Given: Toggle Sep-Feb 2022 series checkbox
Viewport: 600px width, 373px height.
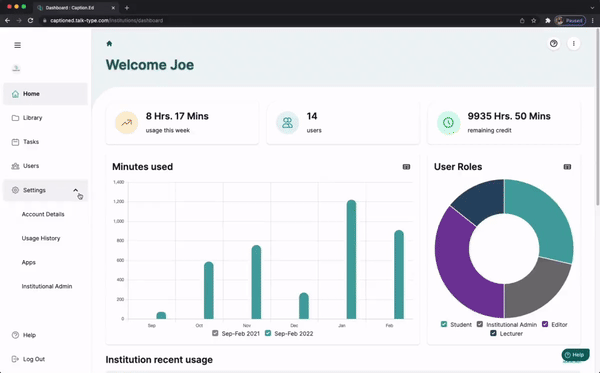Looking at the screenshot, I should (x=268, y=333).
